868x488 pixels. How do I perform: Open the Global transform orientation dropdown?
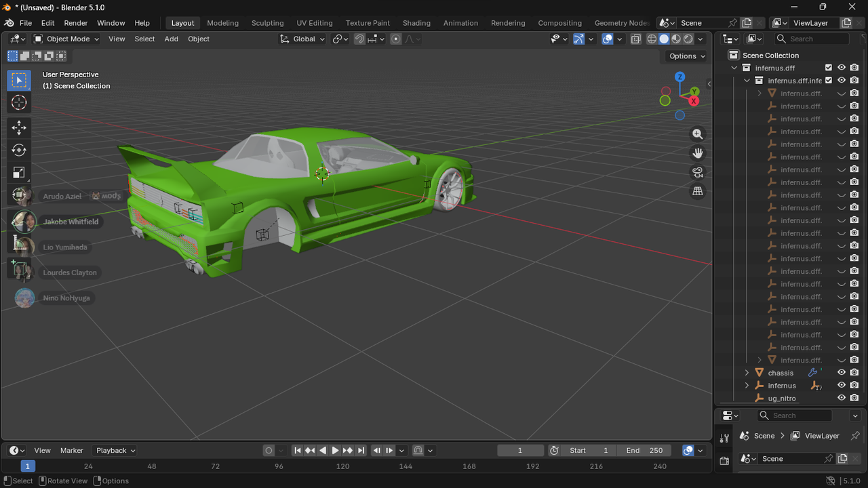pyautogui.click(x=302, y=39)
